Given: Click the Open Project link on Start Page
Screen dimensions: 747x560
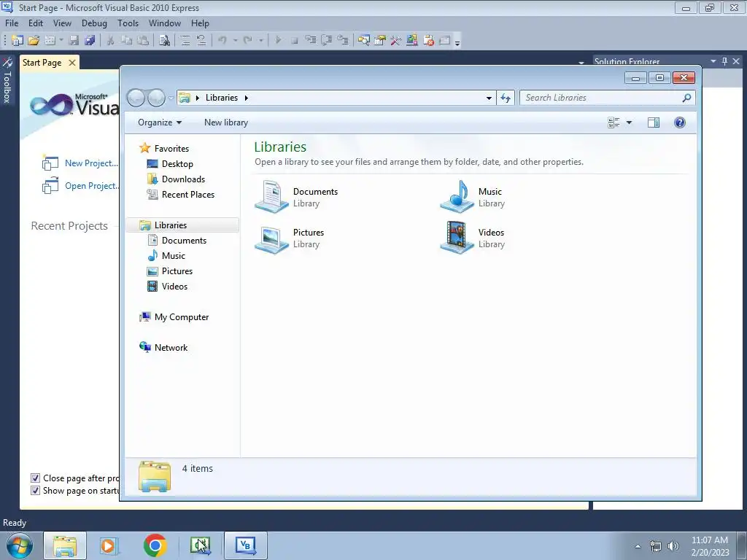Looking at the screenshot, I should (91, 186).
